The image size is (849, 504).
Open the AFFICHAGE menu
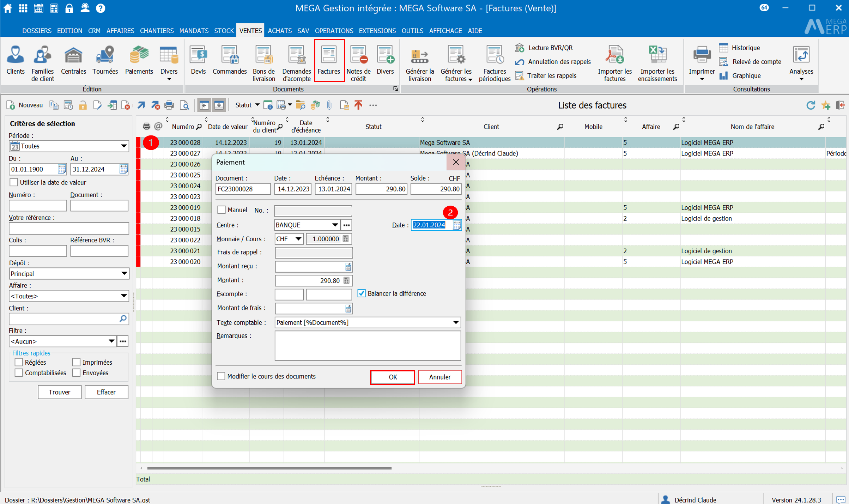point(445,31)
